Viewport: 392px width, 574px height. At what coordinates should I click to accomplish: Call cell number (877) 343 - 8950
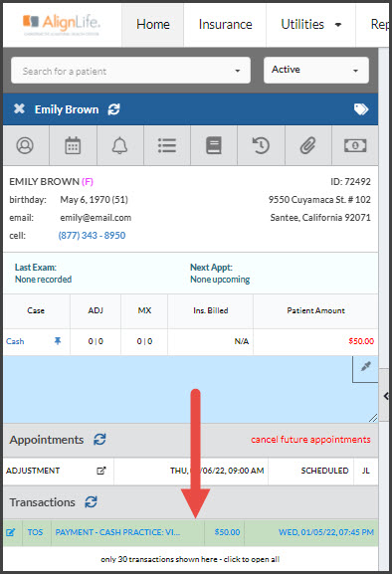[x=92, y=236]
